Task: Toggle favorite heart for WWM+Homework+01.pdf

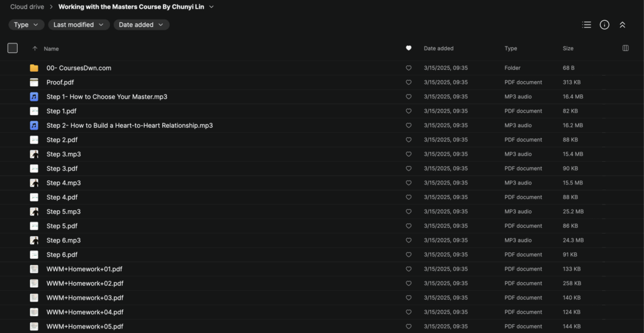Action: point(408,269)
